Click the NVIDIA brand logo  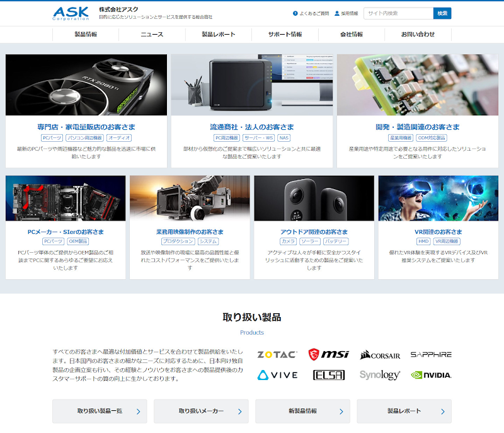point(431,375)
